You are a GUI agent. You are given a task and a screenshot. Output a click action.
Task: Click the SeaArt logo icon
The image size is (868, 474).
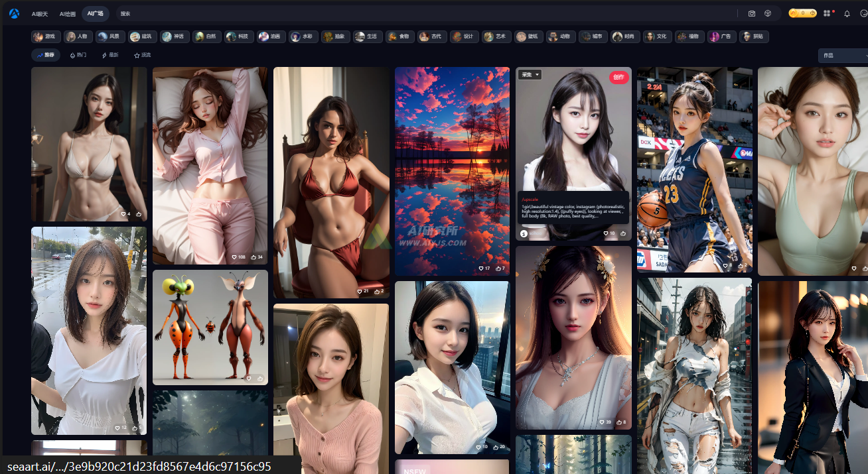coord(14,13)
